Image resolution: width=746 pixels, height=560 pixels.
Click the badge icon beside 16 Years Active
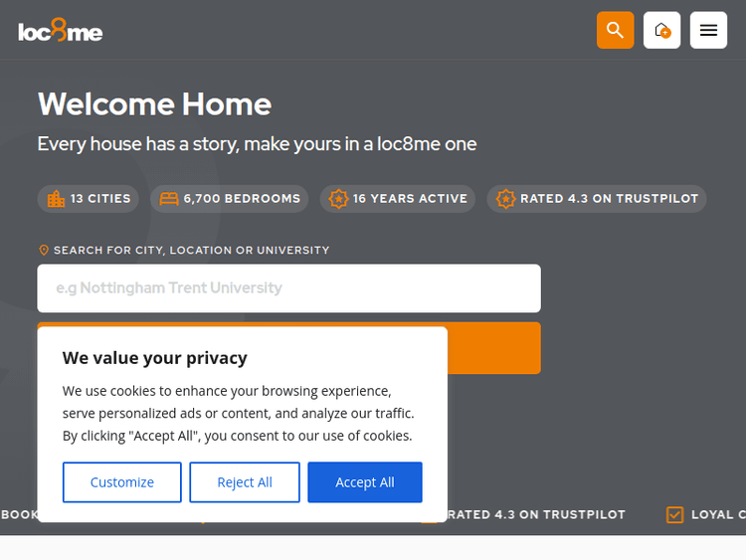pos(339,199)
